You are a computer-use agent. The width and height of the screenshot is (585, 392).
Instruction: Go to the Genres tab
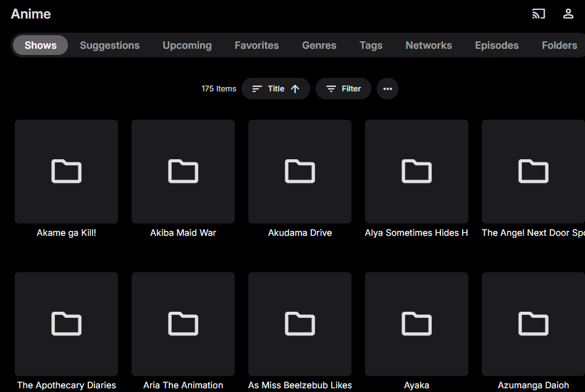point(319,45)
